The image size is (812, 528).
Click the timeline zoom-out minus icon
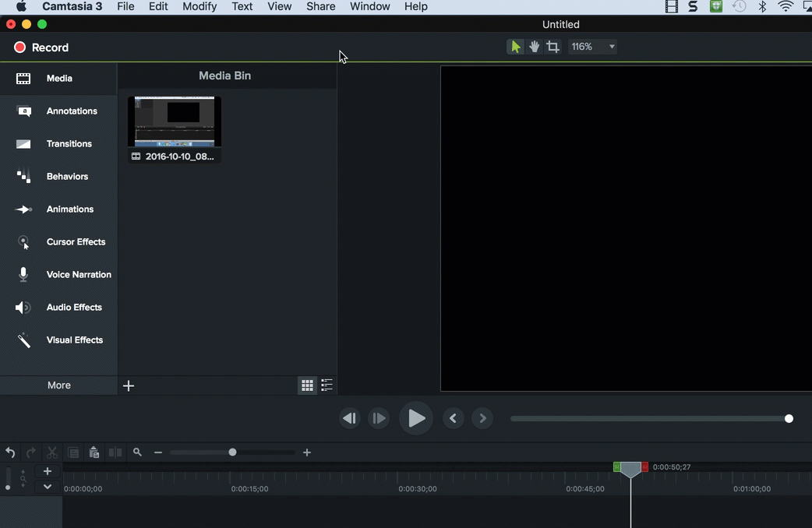point(158,452)
